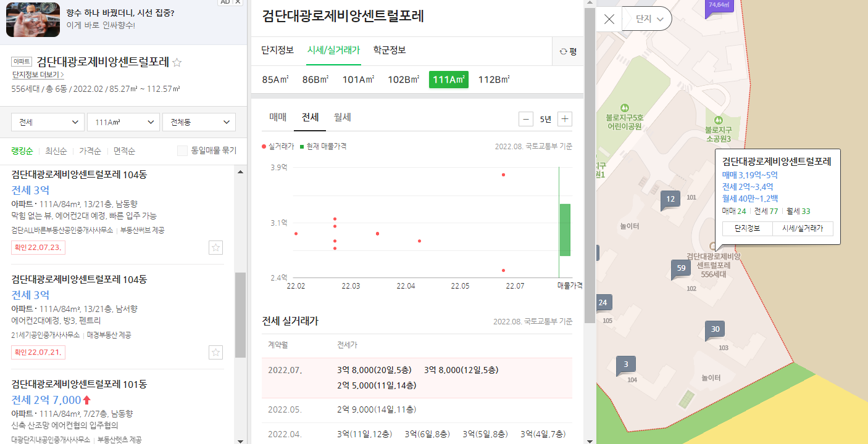The image size is (868, 444).
Task: Select the 101A㎡ area type
Action: pyautogui.click(x=358, y=80)
